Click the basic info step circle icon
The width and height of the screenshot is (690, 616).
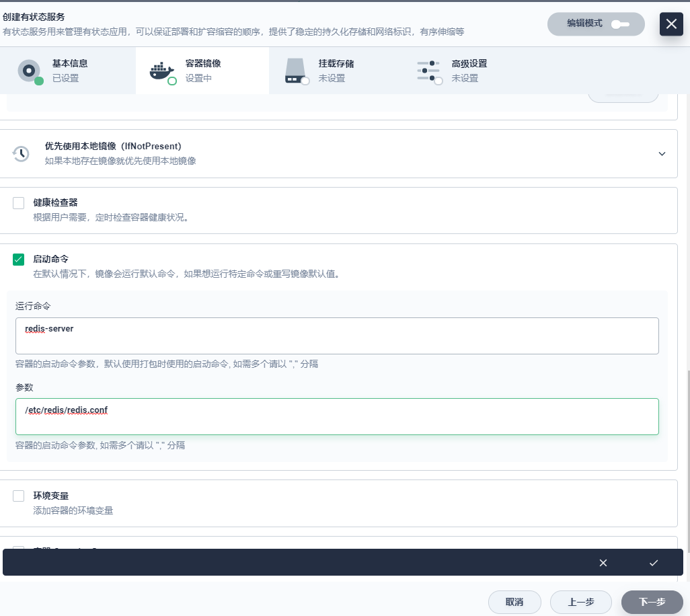pos(29,71)
